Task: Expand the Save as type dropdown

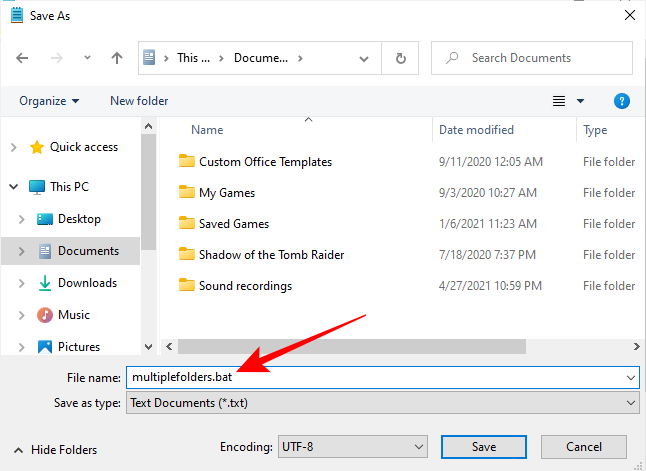Action: click(x=630, y=402)
